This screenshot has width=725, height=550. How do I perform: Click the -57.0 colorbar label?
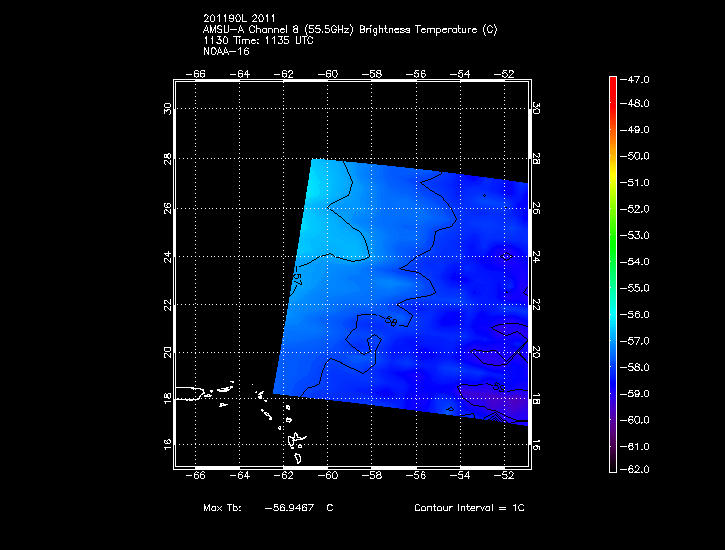point(634,341)
